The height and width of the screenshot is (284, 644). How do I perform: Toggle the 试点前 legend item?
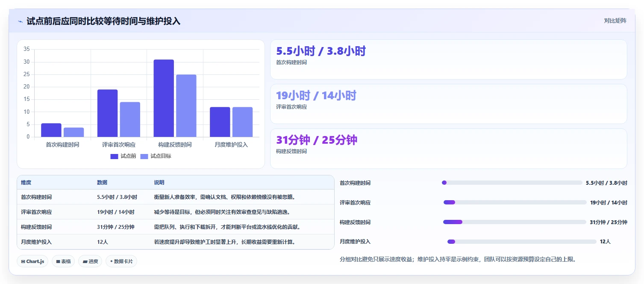click(x=124, y=156)
